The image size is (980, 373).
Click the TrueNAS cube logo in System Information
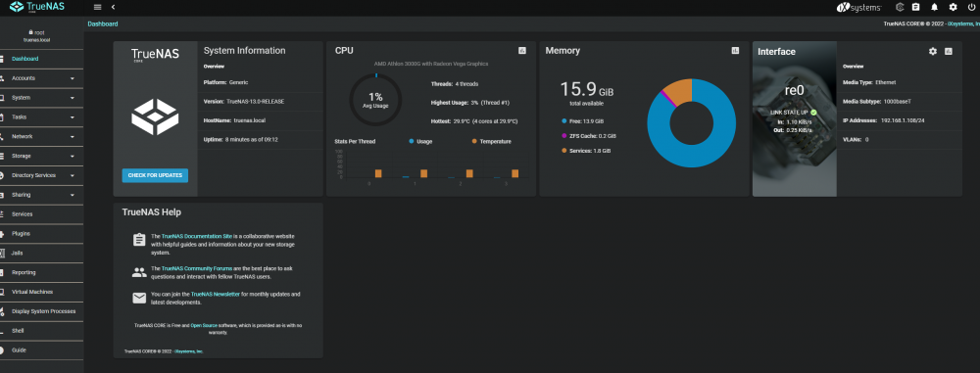pos(155,117)
